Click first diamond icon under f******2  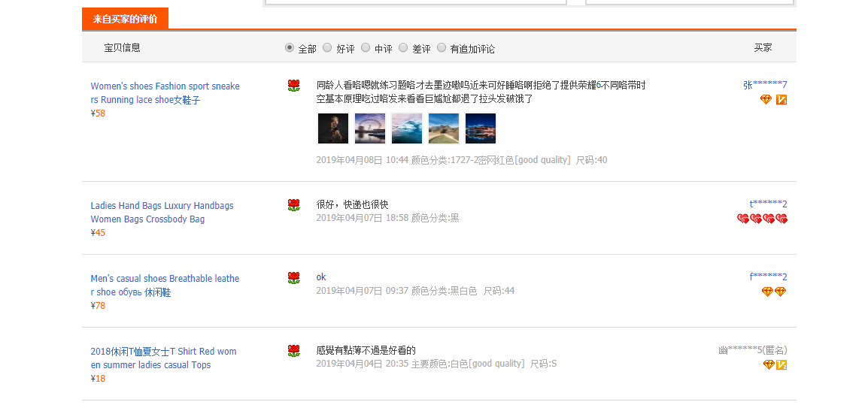(x=767, y=292)
